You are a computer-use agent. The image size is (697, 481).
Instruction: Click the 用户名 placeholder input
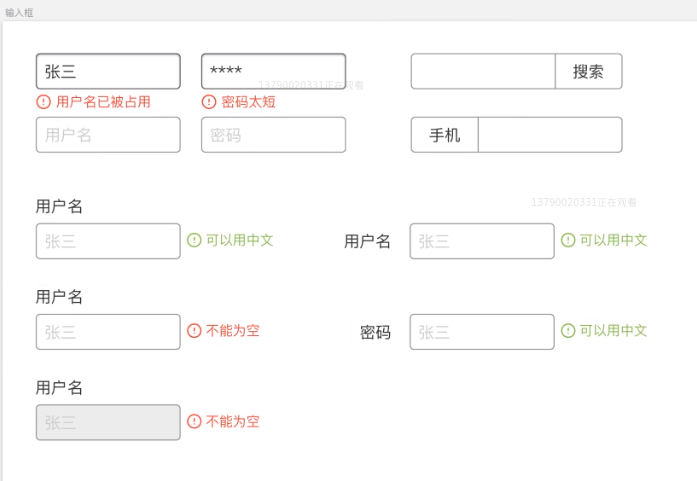coord(108,135)
